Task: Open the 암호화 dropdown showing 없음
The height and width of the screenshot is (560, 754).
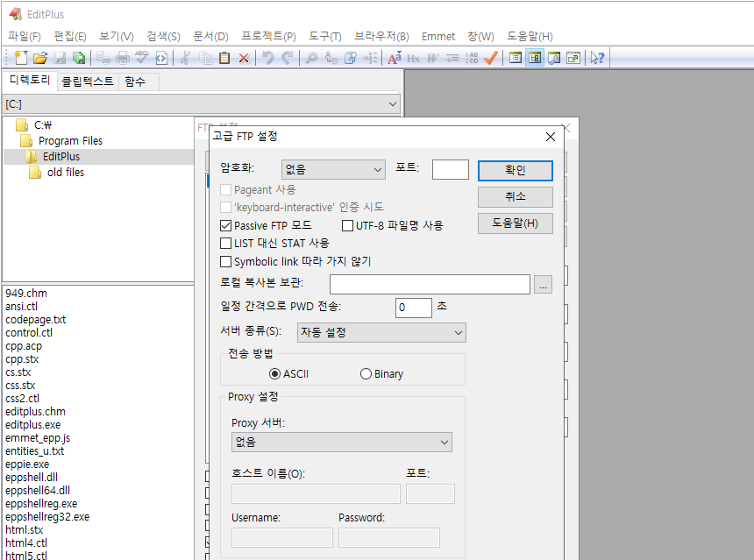Action: pos(333,170)
